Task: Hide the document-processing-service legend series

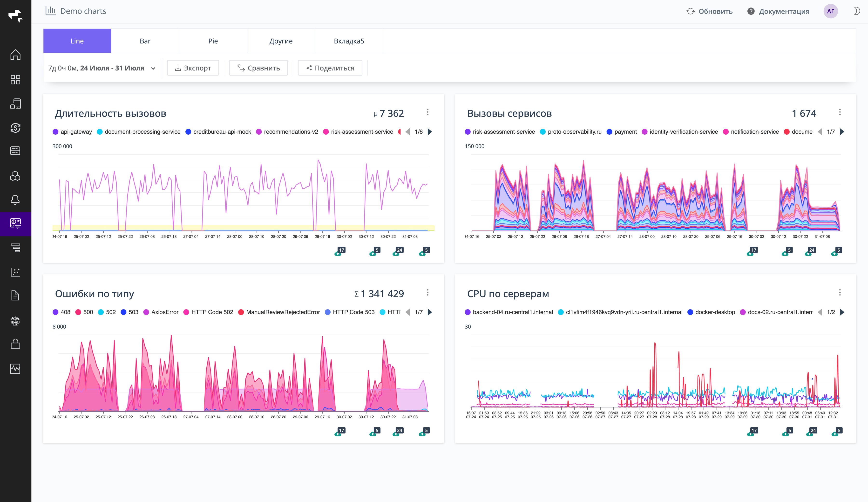Action: click(x=139, y=132)
